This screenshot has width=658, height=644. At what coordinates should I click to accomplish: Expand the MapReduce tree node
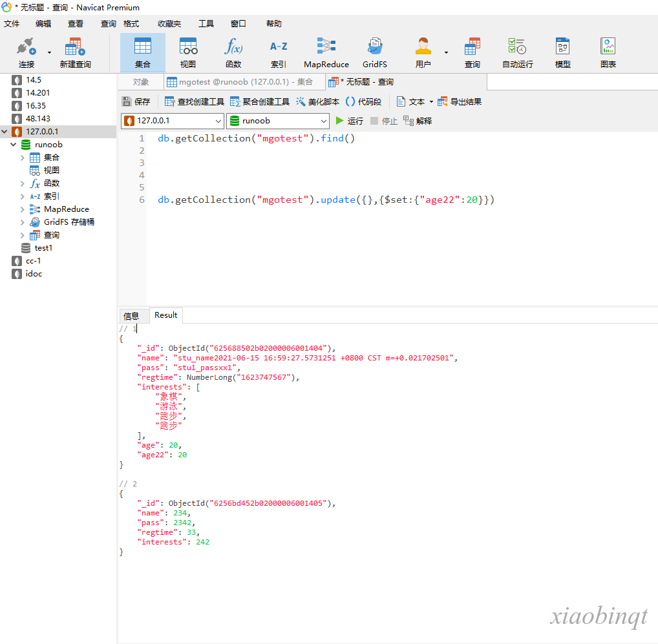tap(22, 209)
